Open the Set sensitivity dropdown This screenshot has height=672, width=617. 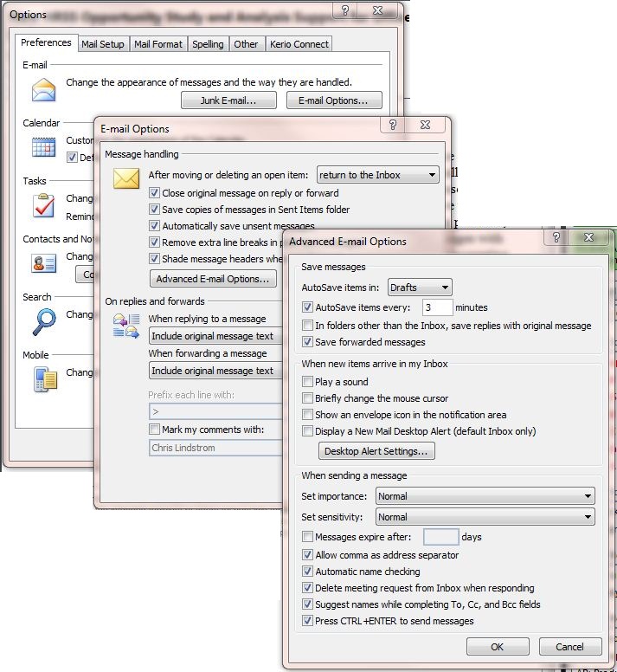(485, 517)
